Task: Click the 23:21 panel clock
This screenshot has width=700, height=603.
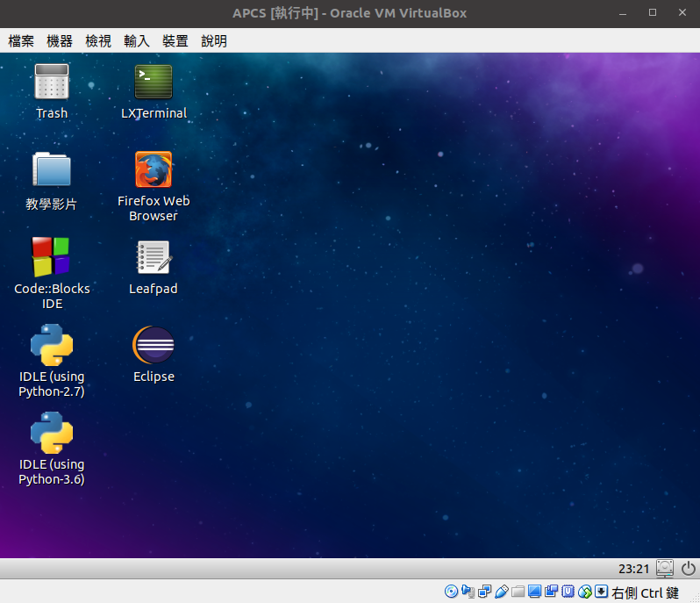Action: 633,569
